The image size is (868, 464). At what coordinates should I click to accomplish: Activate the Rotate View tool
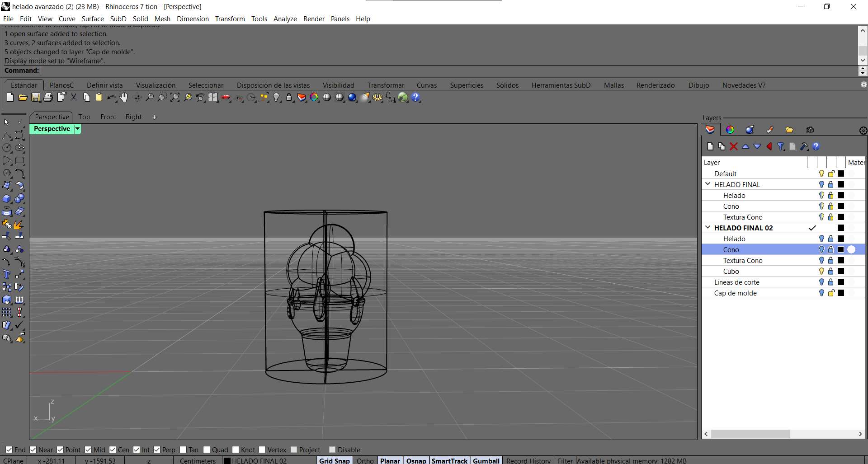(137, 97)
